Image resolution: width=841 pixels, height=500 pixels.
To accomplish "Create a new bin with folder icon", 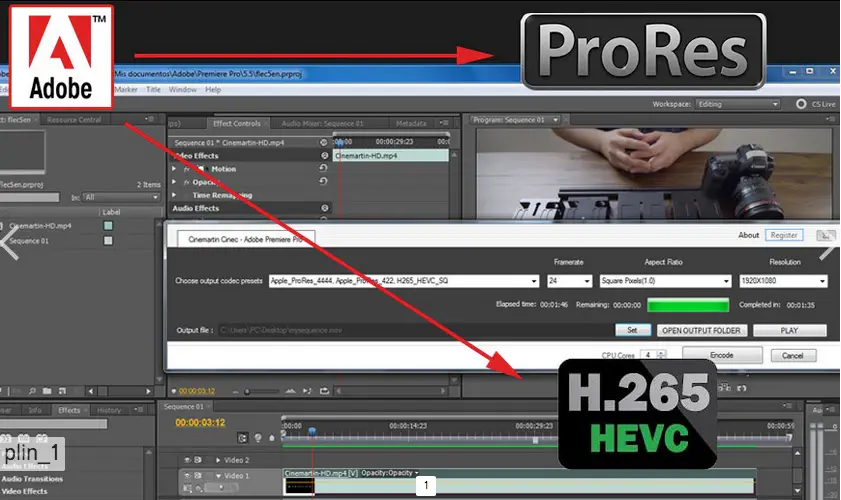I will [47, 391].
